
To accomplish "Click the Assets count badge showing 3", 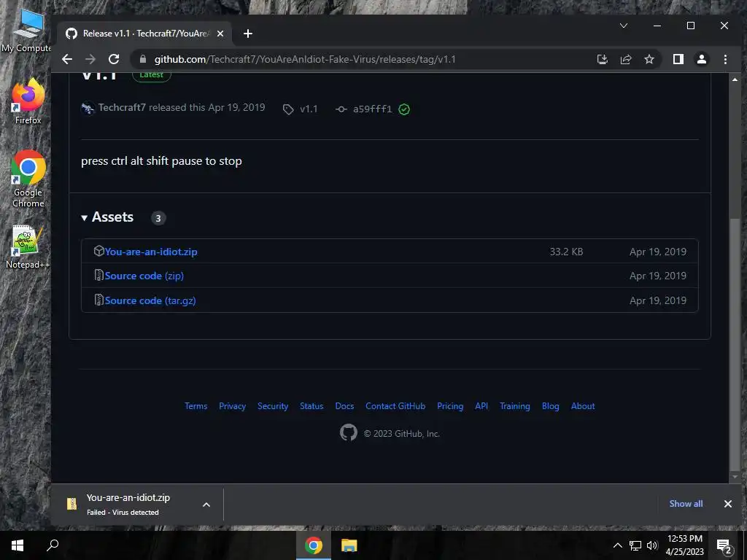I will (x=158, y=218).
